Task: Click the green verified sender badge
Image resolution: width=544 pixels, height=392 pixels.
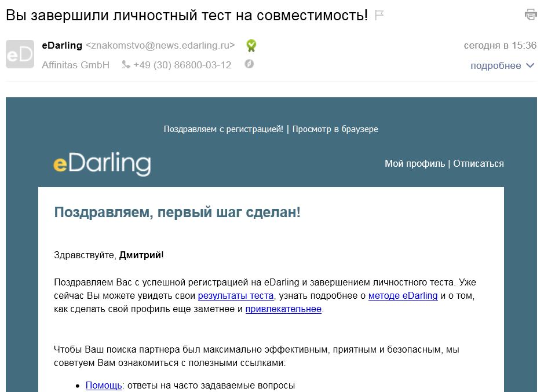Action: pyautogui.click(x=251, y=45)
